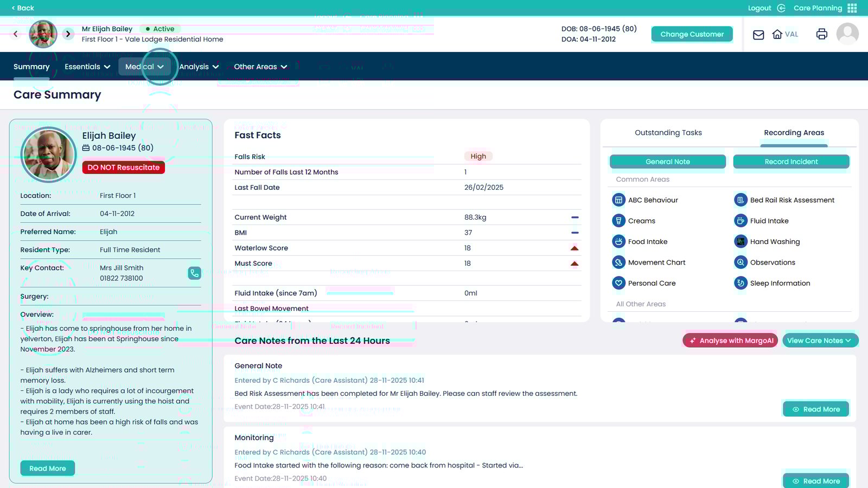Click the printer icon in header
This screenshot has width=868, height=488.
tap(821, 34)
